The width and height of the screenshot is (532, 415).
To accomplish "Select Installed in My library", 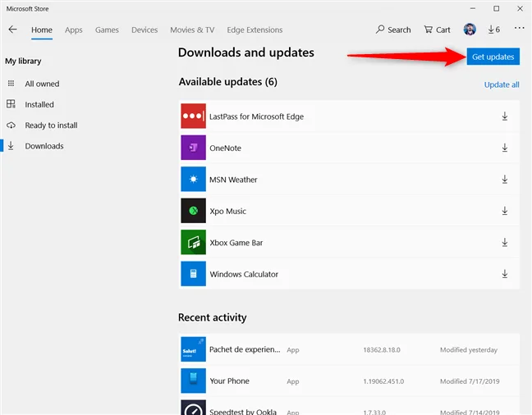I will [x=39, y=104].
